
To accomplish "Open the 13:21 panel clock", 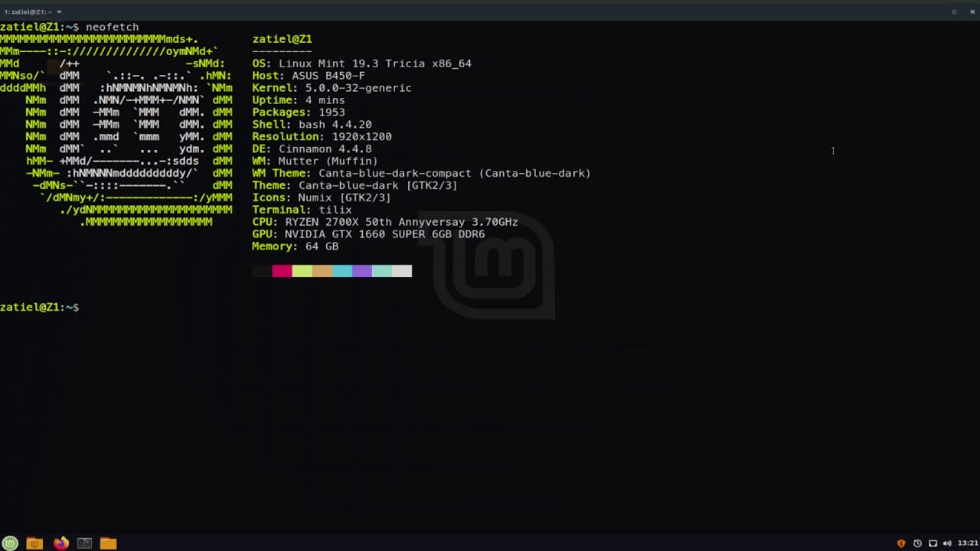I will [968, 543].
